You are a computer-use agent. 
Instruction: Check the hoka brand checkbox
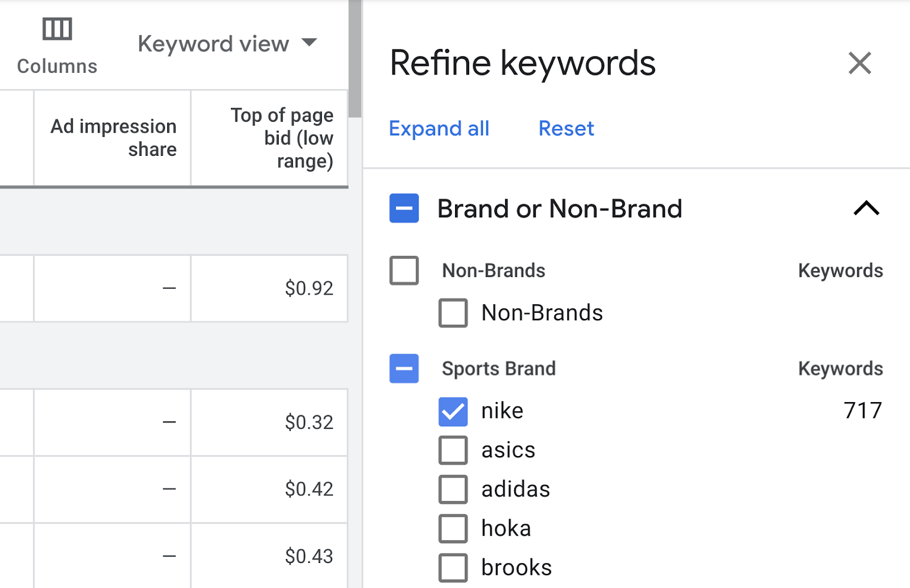453,528
